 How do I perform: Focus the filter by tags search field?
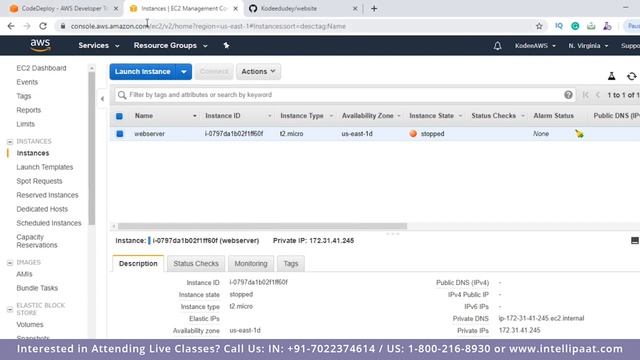pyautogui.click(x=345, y=95)
